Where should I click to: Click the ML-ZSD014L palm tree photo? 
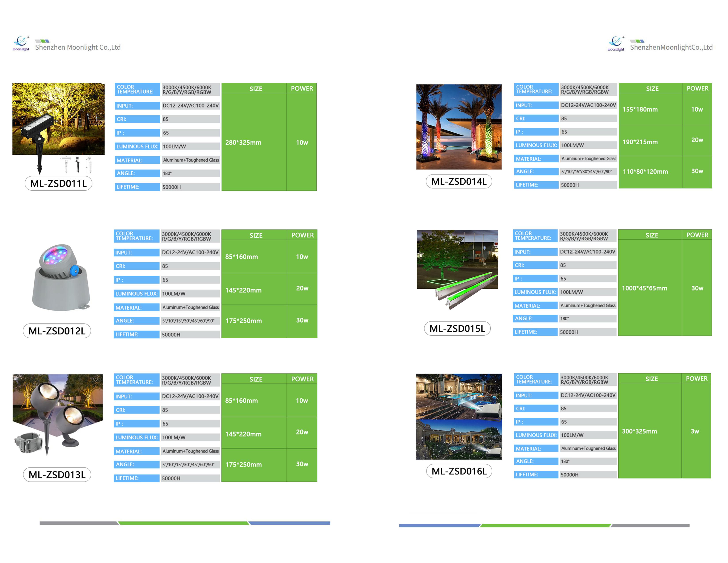pyautogui.click(x=459, y=127)
